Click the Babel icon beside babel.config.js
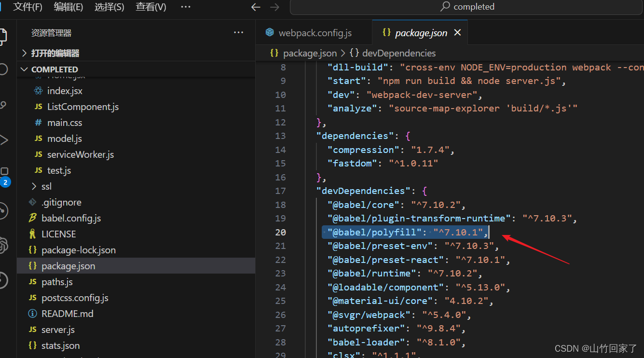 (32, 218)
